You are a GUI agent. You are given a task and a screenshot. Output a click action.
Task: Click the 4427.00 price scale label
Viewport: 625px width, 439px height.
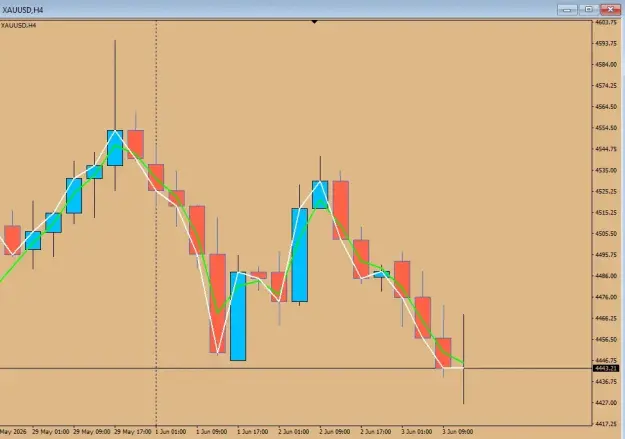[606, 403]
